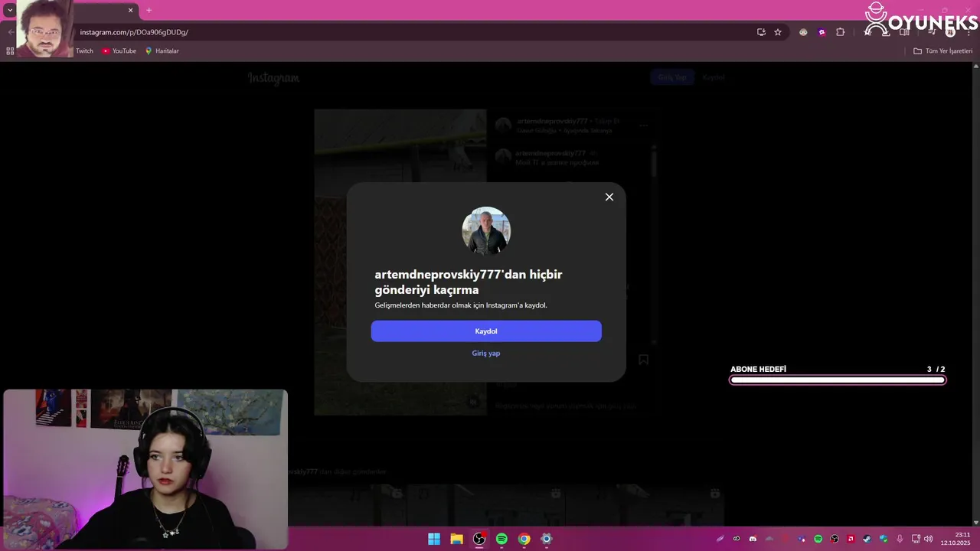Open Spotify from the taskbar

501,539
